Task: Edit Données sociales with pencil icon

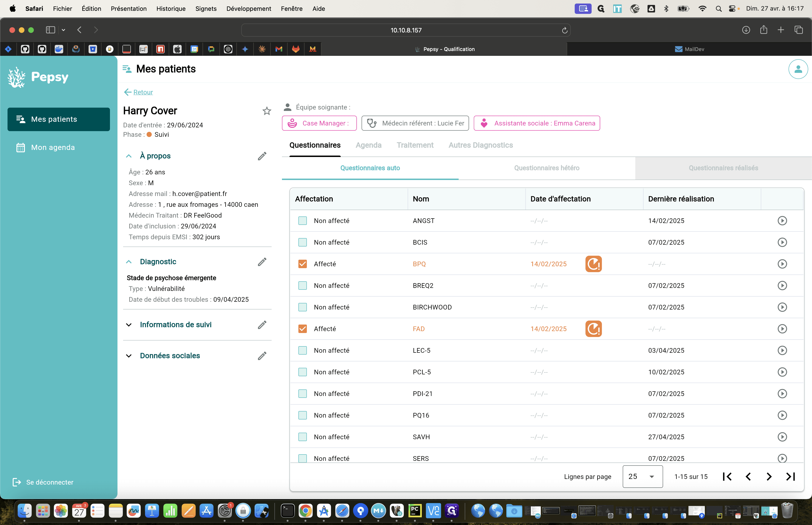Action: pos(262,356)
